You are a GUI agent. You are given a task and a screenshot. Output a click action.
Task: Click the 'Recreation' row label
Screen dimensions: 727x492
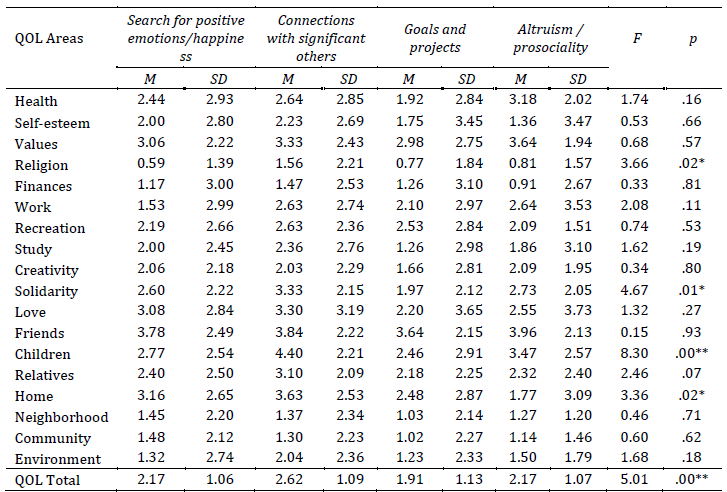[50, 228]
